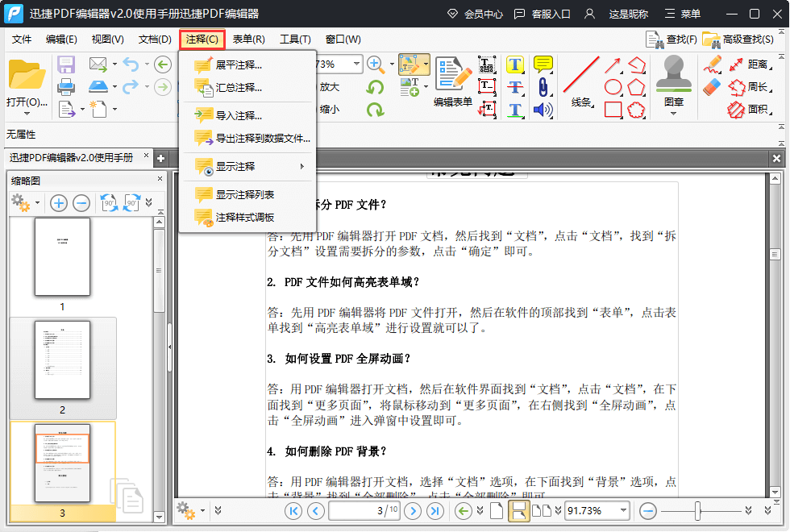Choose 导入注释 from the annotation menu
Screen dimensions: 790x532
coord(239,115)
